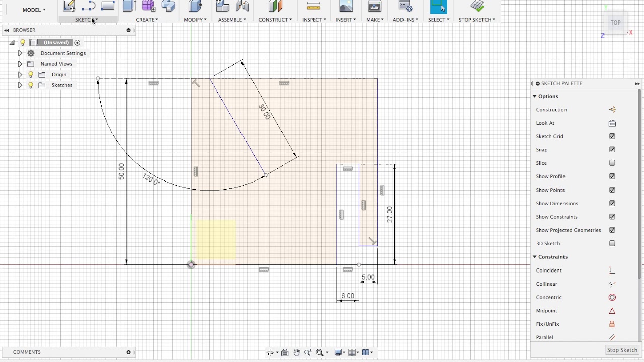Viewport: 644px width, 362px height.
Task: Click the Parallel constraint icon
Action: click(x=612, y=338)
